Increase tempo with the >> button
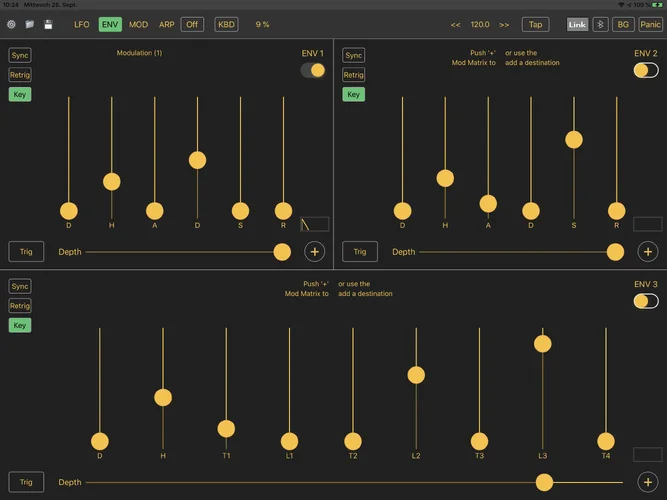 point(504,24)
